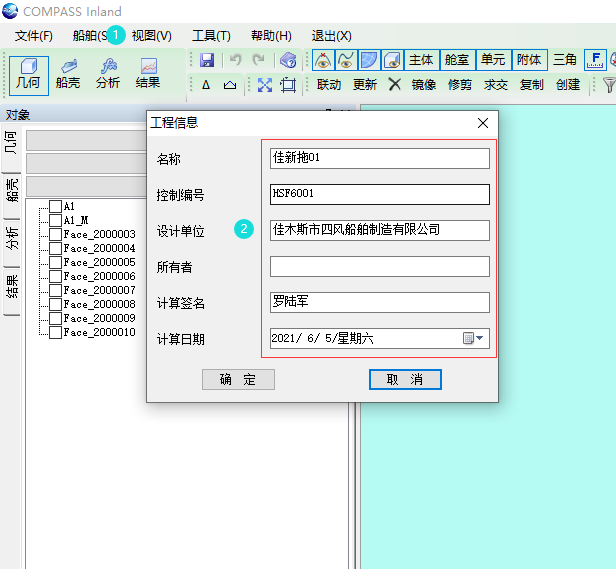
Task: Dismiss the dialog with 取消 button
Action: tap(405, 379)
